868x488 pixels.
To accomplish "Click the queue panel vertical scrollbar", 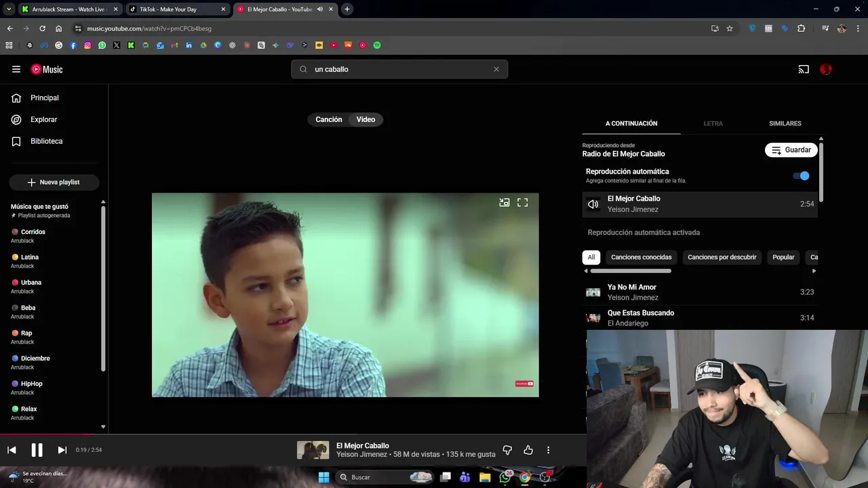I will [x=821, y=171].
